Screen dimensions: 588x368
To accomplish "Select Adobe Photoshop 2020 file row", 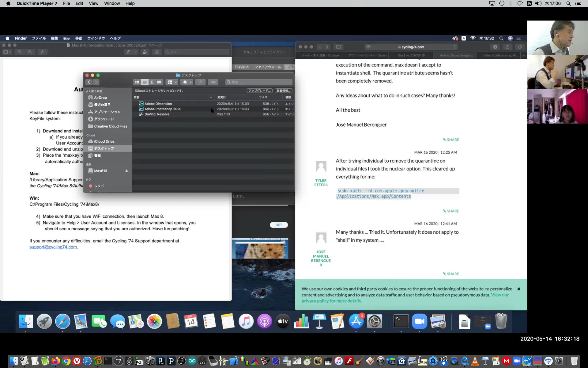I will click(x=163, y=109).
